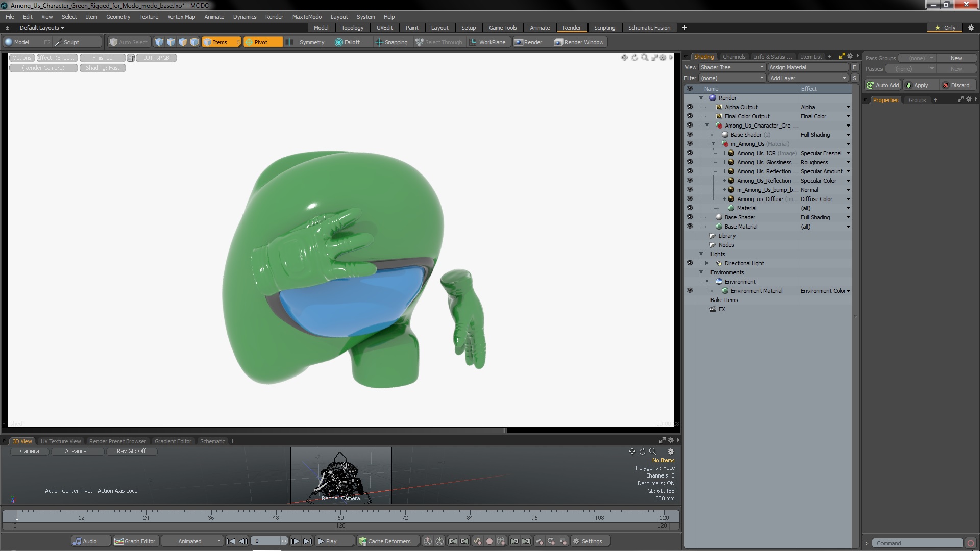
Task: Click render view rotate/refresh icon
Action: (x=634, y=58)
